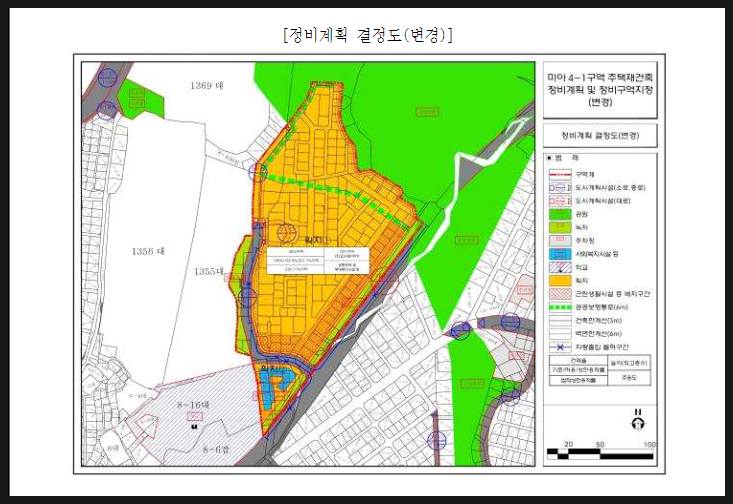Click the '100' scale bar number
Image resolution: width=733 pixels, height=504 pixels.
tap(649, 444)
